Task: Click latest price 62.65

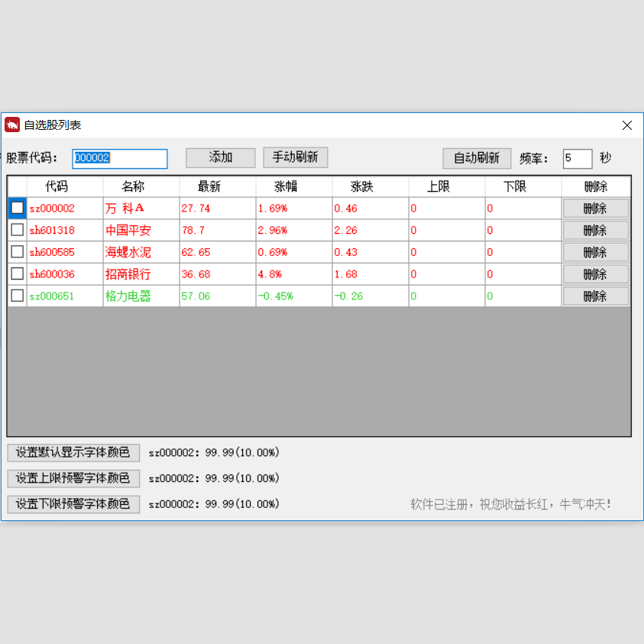Action: (218, 252)
